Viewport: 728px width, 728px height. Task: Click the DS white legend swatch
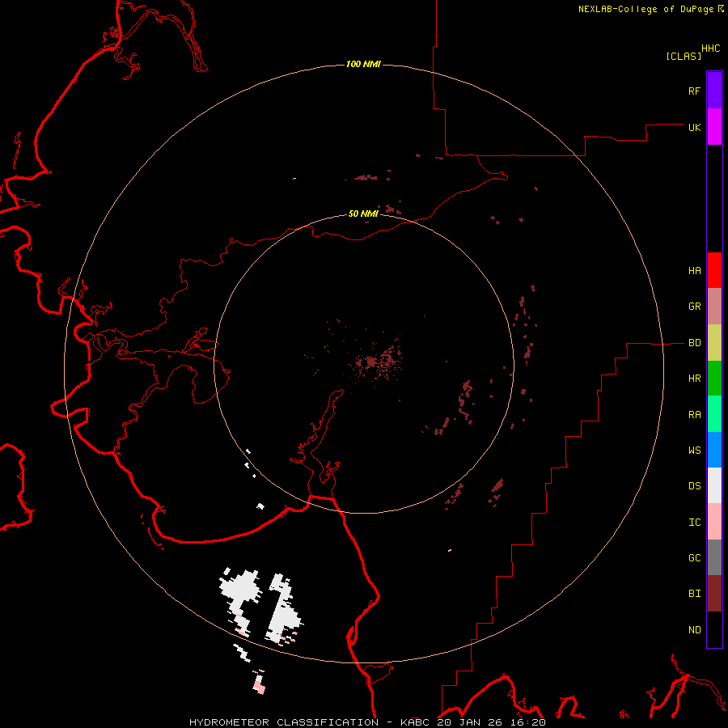(714, 485)
